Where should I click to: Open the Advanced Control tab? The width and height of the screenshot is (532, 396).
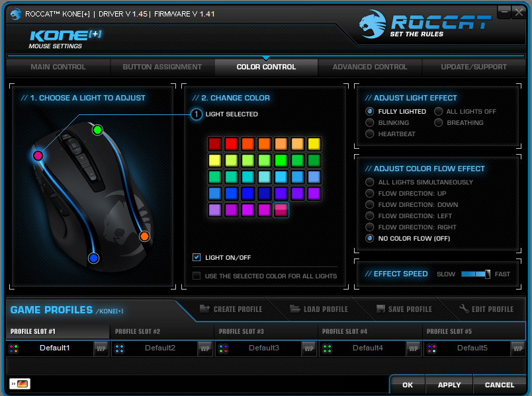coord(370,67)
